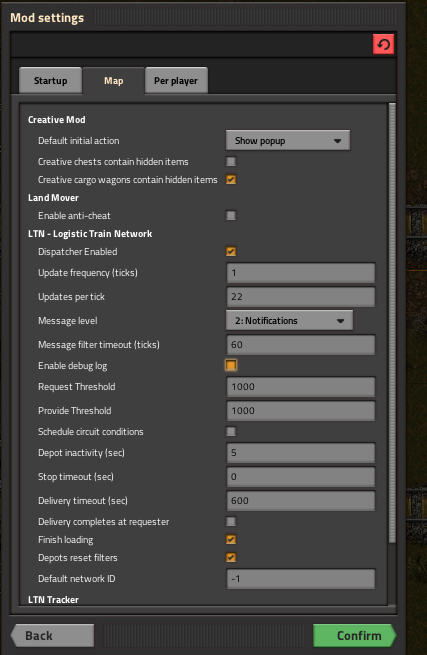Click the Default network ID field
Image resolution: width=427 pixels, height=655 pixels.
300,579
